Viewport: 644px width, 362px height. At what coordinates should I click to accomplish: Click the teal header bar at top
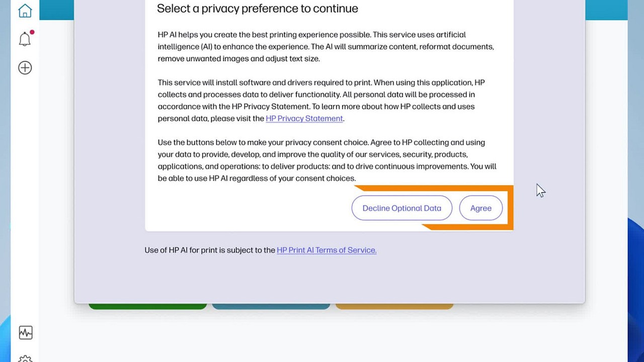606,9
